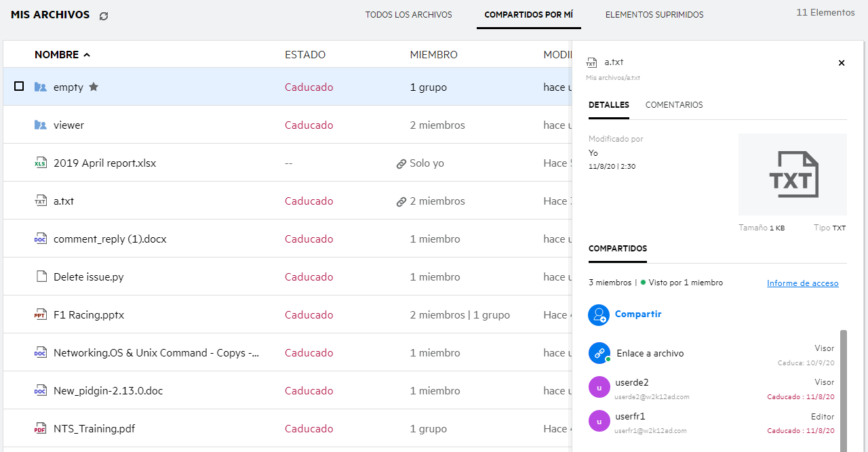Sort the list by Estado column
This screenshot has width=868, height=452.
click(304, 55)
